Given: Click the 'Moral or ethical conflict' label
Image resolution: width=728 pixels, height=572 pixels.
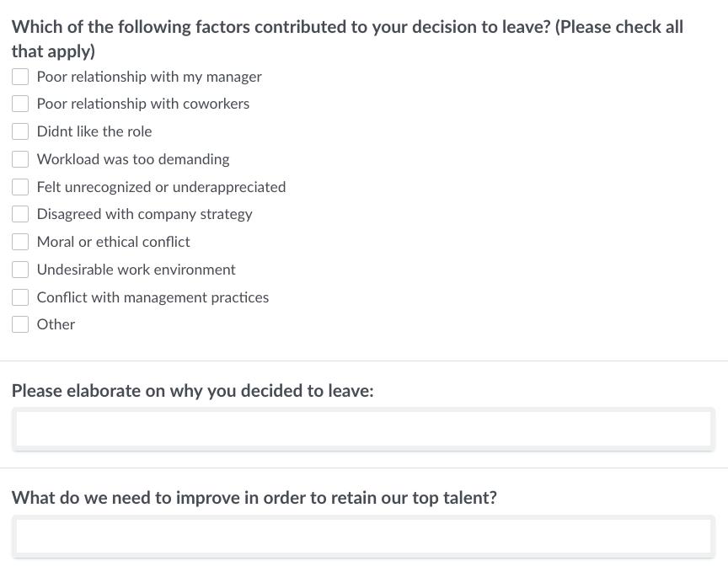Looking at the screenshot, I should [113, 242].
